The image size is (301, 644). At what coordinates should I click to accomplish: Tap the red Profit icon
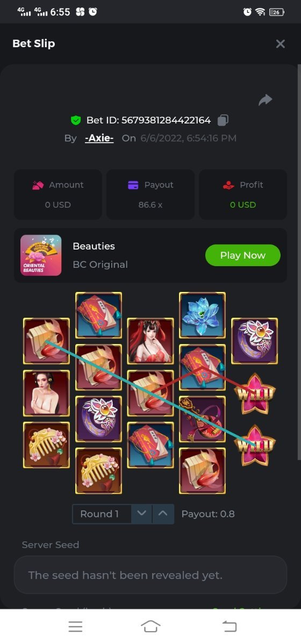228,185
